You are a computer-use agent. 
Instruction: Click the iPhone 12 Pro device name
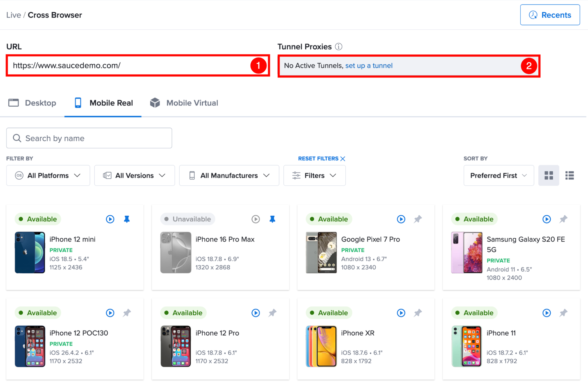(217, 333)
